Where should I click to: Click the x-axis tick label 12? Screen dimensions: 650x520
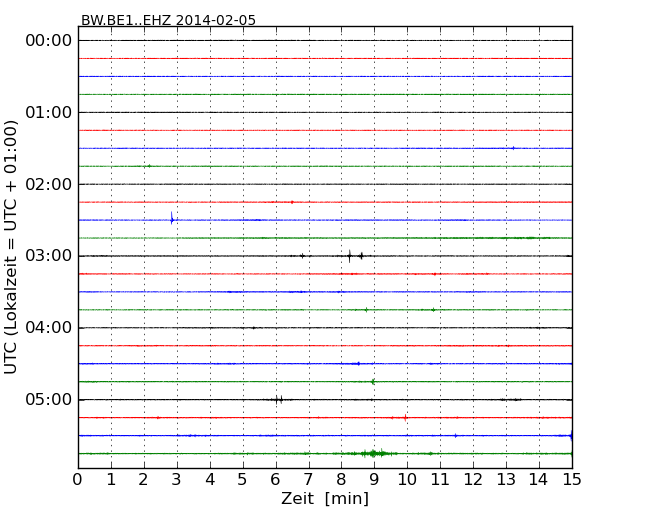click(473, 480)
